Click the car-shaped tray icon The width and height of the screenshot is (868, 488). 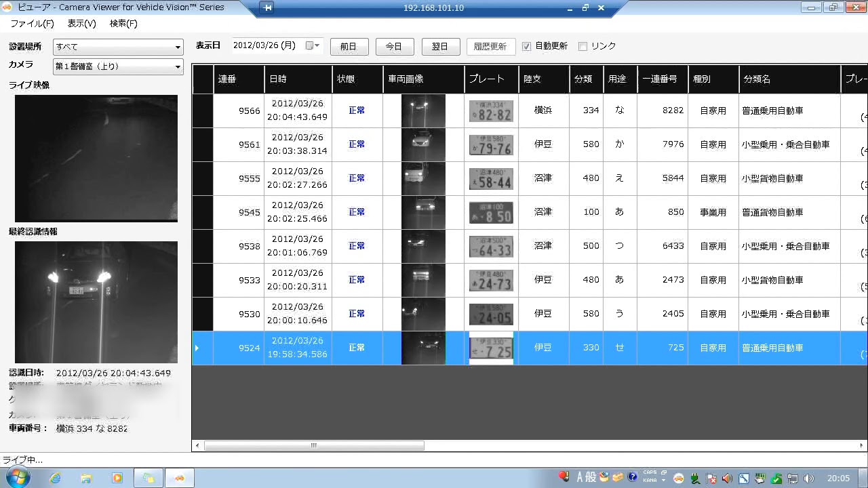click(x=679, y=478)
